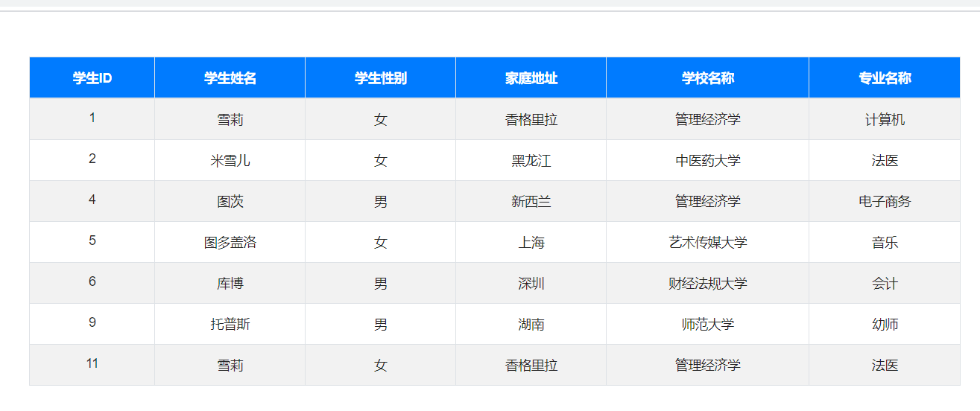The height and width of the screenshot is (411, 980).
Task: Click 管理经济学 in 图茨's row
Action: pos(708,201)
